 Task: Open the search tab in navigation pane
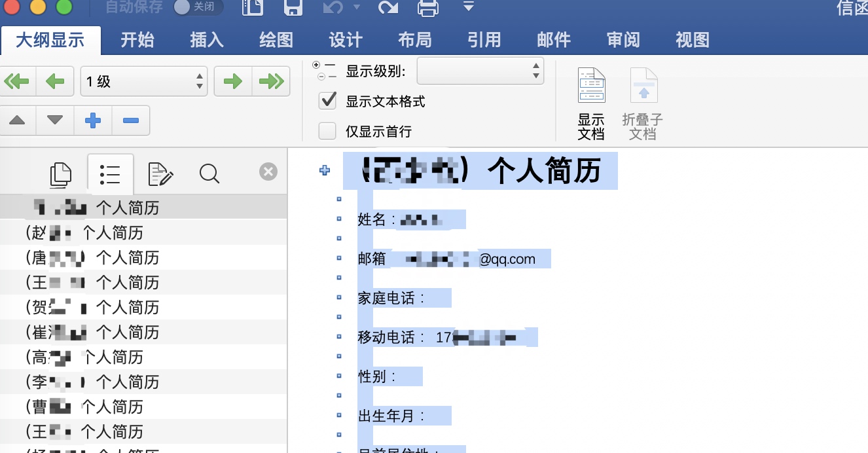(209, 173)
